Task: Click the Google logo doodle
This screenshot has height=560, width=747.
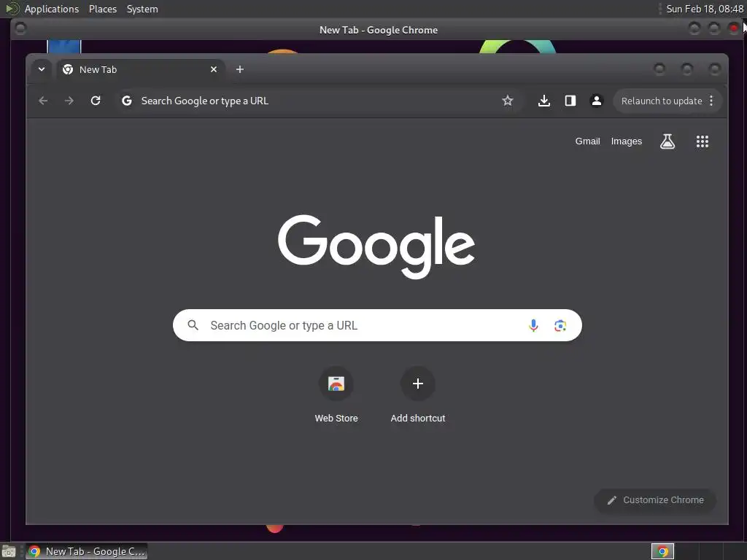Action: [x=376, y=246]
